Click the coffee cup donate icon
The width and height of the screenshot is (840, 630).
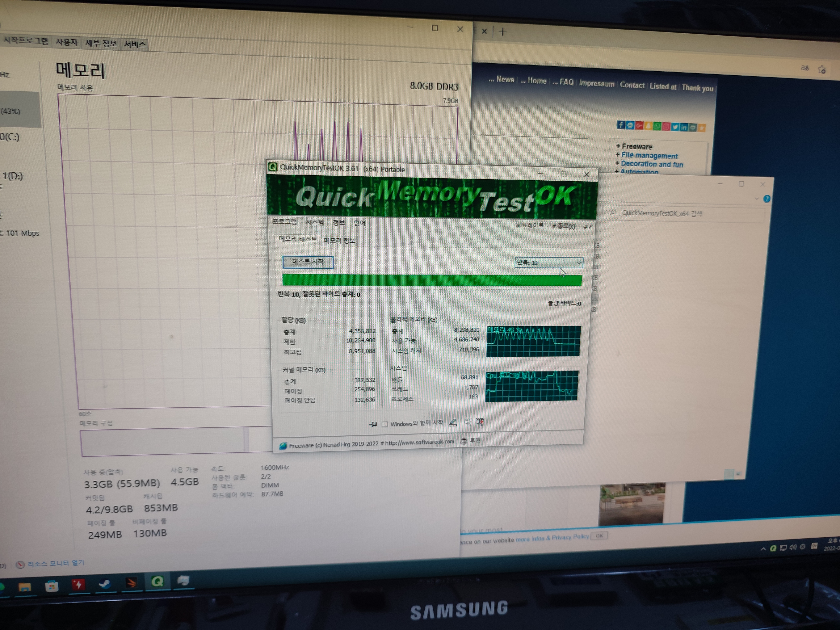coord(464,441)
